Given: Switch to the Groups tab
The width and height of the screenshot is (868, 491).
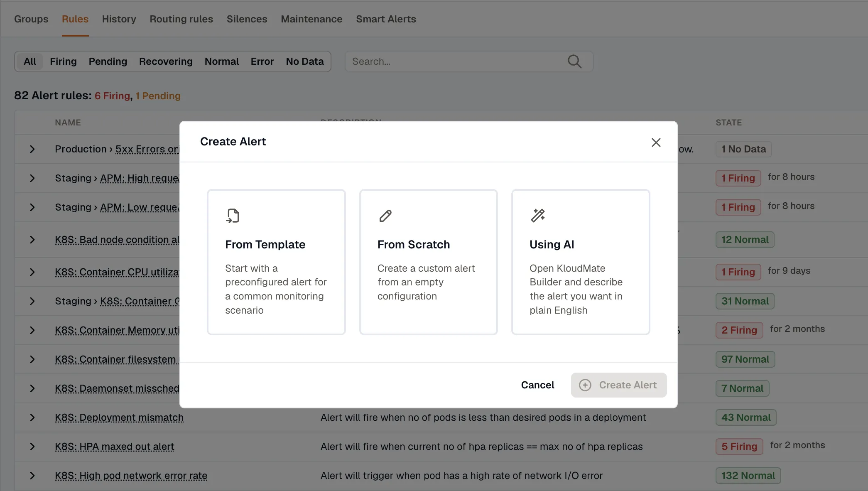Looking at the screenshot, I should (31, 19).
